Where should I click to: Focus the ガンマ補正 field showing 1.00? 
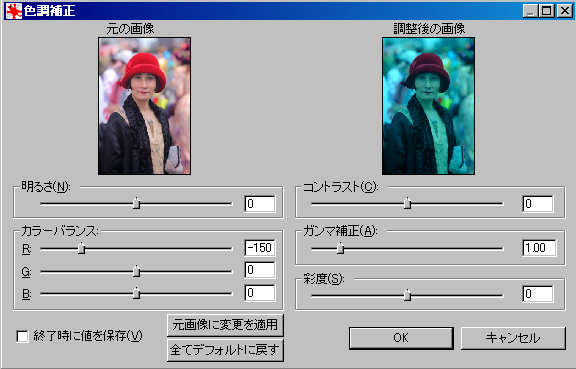539,248
